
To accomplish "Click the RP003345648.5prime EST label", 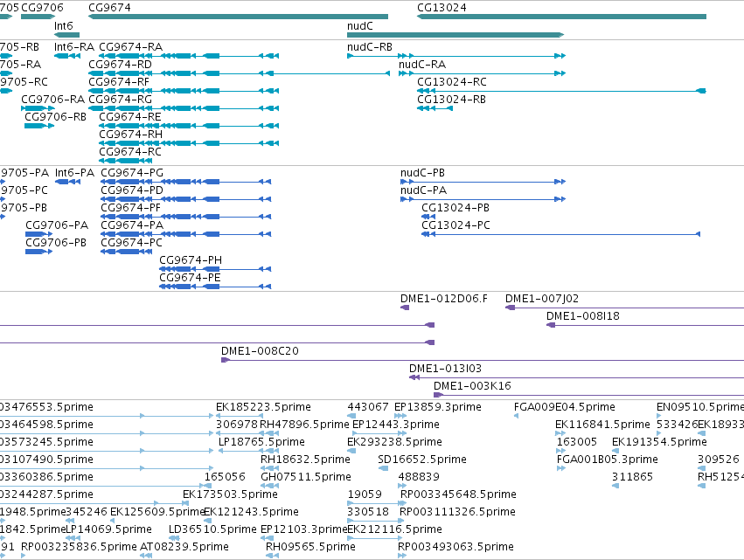I will tap(458, 494).
